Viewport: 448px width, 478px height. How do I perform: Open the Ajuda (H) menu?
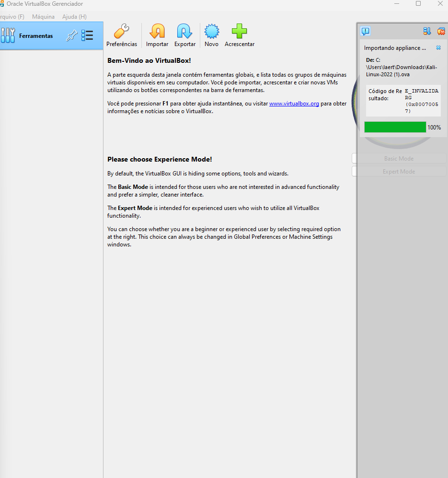coord(74,17)
